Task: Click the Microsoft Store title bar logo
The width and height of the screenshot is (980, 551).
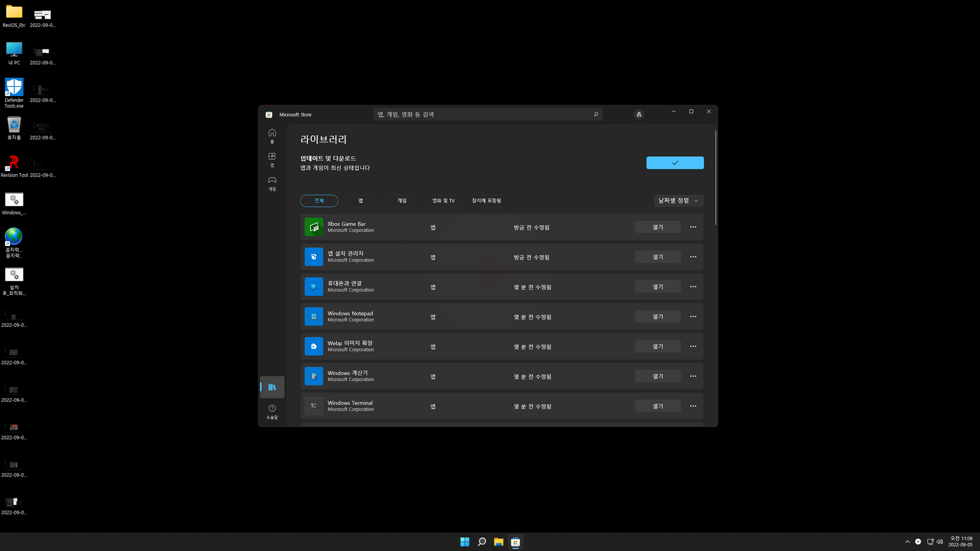Action: click(x=269, y=114)
